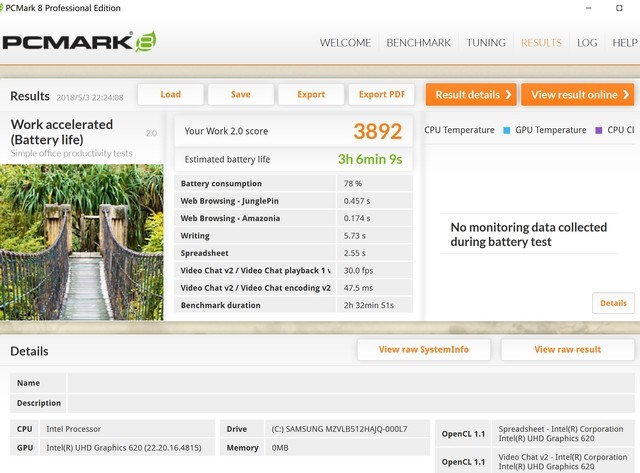Open the HELP tab
The height and width of the screenshot is (473, 640).
tap(624, 43)
